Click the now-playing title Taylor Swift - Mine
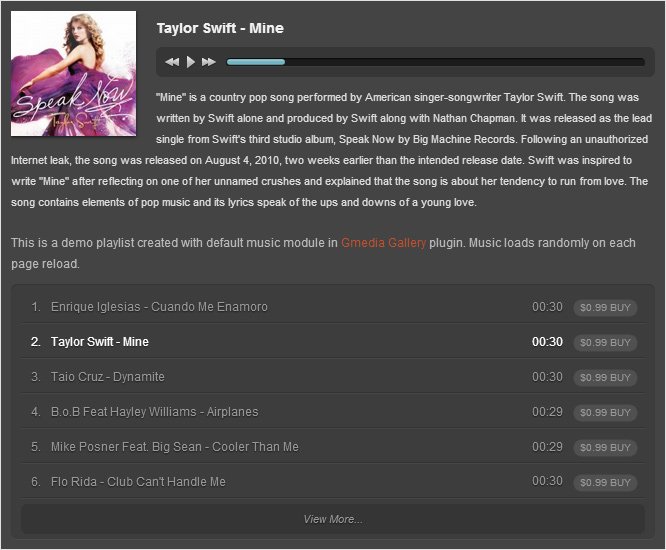 click(220, 28)
